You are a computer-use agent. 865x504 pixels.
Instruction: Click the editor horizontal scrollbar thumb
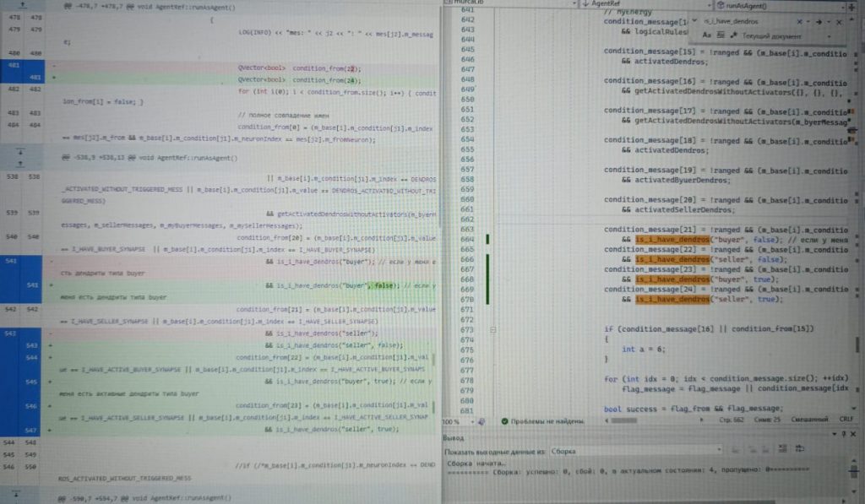pyautogui.click(x=623, y=420)
